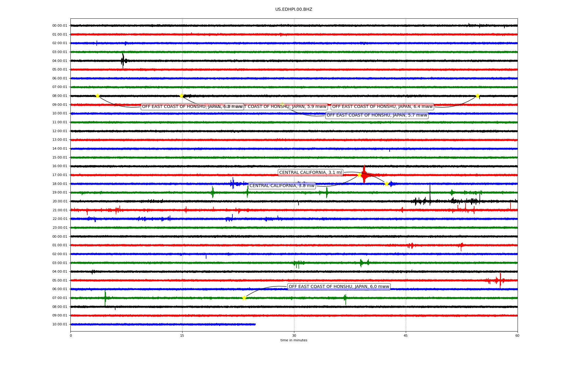Click the 45 minute tick label
Viewport: 588px width, 368px height.
(x=406, y=335)
